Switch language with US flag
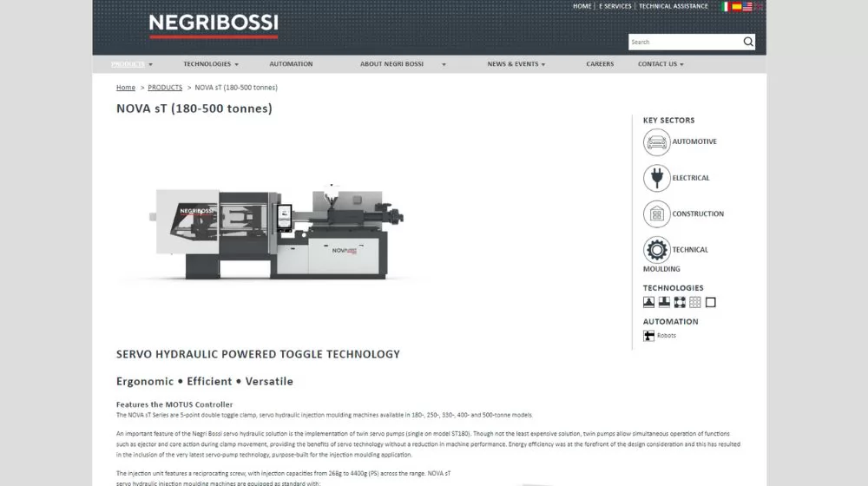 coord(747,7)
